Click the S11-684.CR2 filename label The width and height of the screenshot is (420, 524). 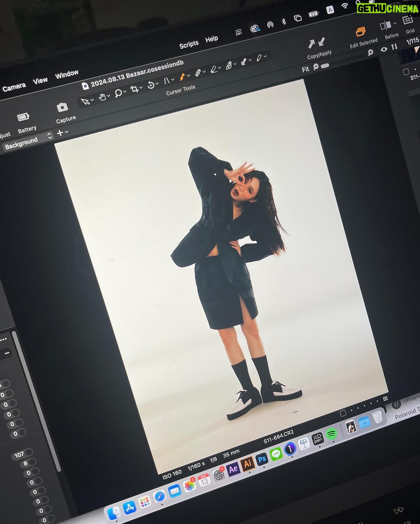point(278,437)
